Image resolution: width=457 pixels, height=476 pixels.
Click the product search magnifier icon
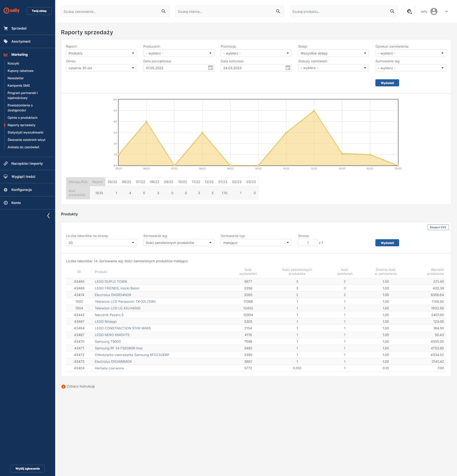tap(392, 11)
